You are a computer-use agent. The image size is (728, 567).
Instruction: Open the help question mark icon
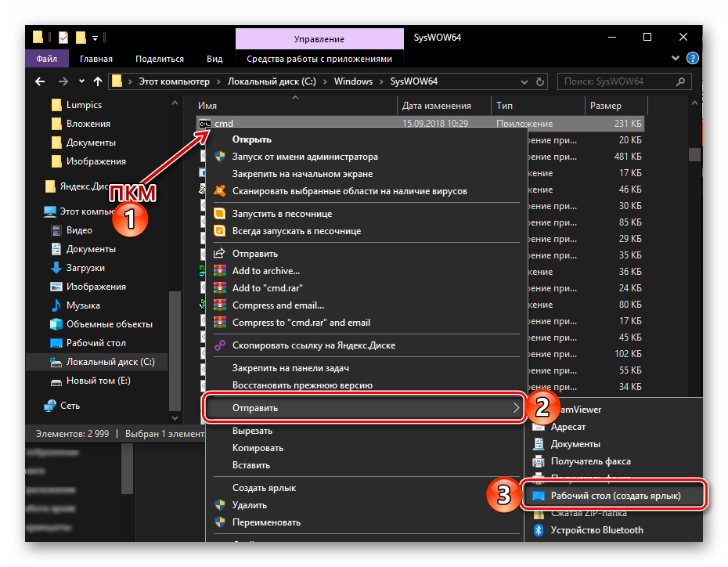click(x=692, y=59)
